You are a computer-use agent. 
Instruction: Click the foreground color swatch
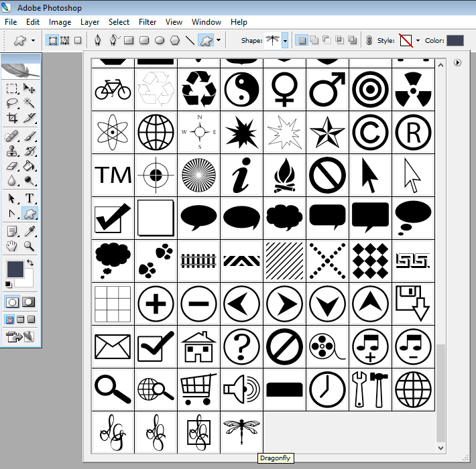[15, 269]
